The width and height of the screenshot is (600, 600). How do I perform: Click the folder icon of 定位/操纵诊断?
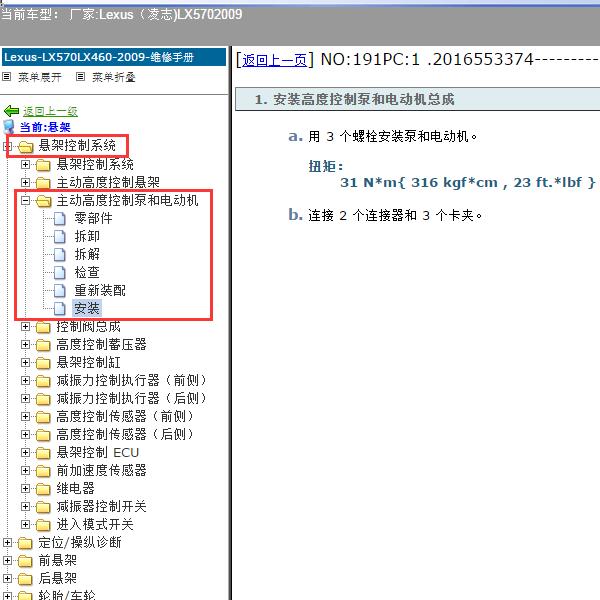(x=25, y=543)
